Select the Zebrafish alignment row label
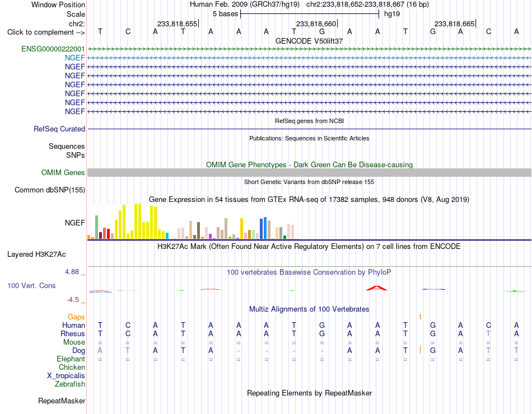The height and width of the screenshot is (414, 532). (70, 384)
